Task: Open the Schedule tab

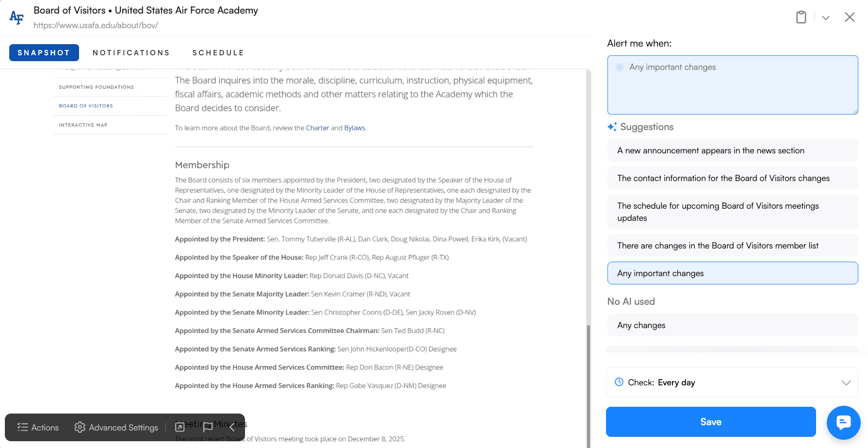Action: tap(218, 52)
